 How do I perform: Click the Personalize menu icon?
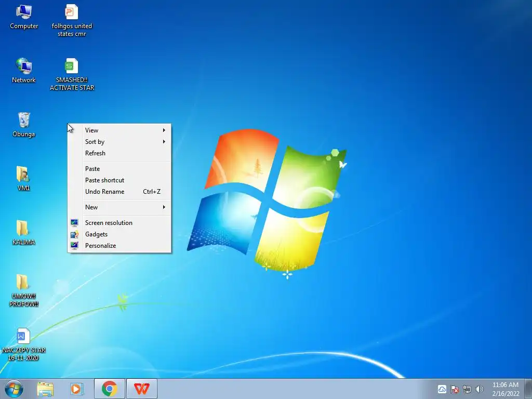tap(74, 246)
